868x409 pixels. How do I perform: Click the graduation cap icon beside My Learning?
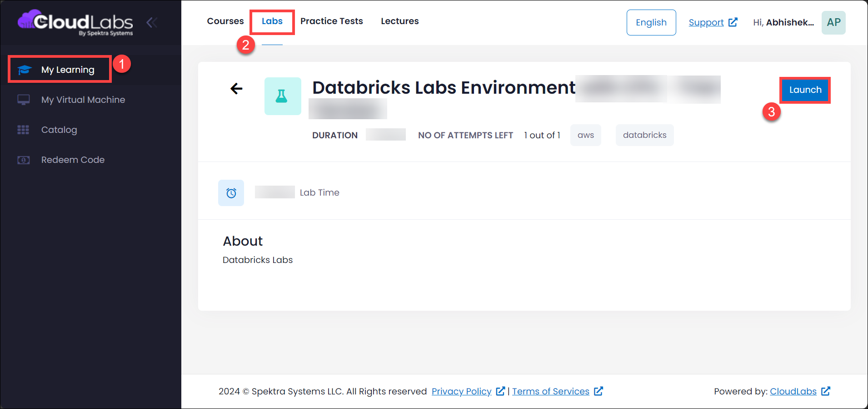click(24, 70)
